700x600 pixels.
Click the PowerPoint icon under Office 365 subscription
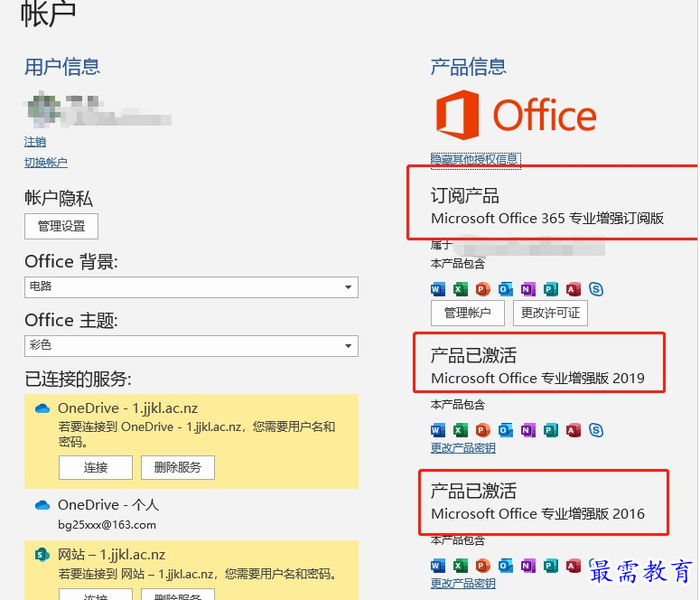click(482, 289)
